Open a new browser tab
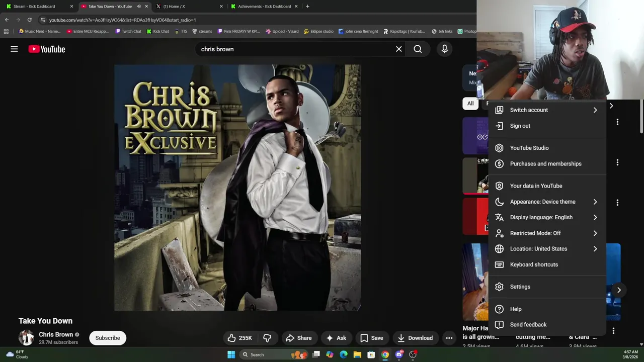 (307, 6)
